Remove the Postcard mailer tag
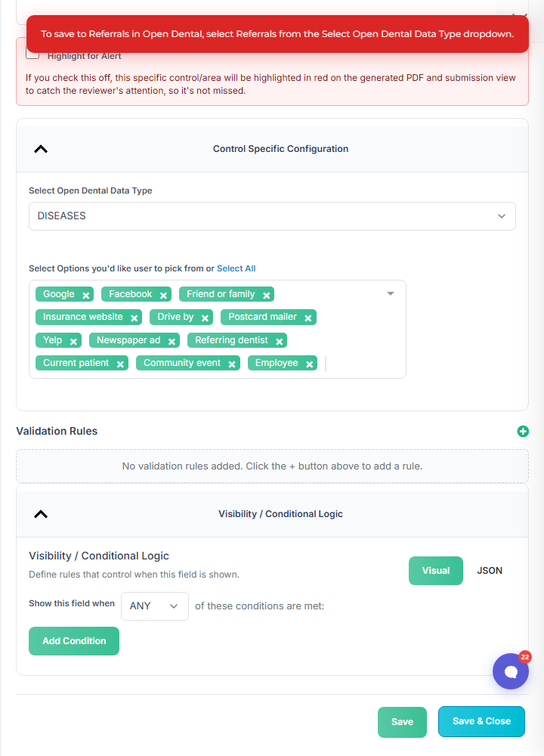This screenshot has height=756, width=544. click(x=308, y=318)
